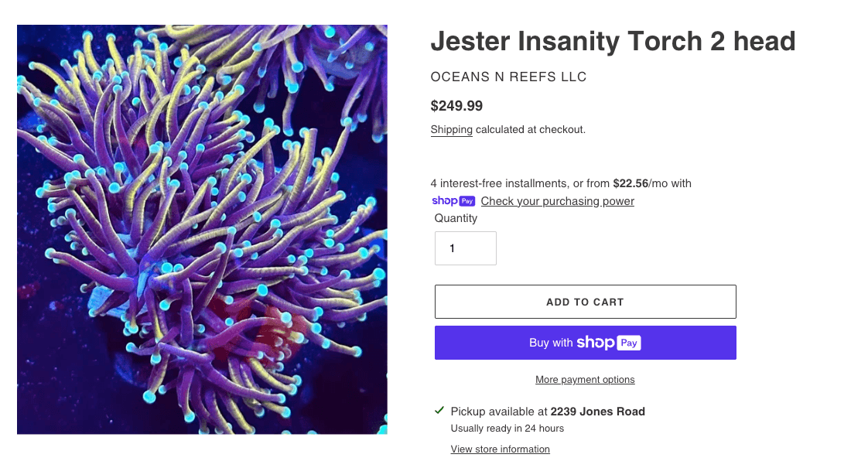868x468 pixels.
Task: Click the Jester Insanity Torch 2 head title
Action: tap(613, 41)
